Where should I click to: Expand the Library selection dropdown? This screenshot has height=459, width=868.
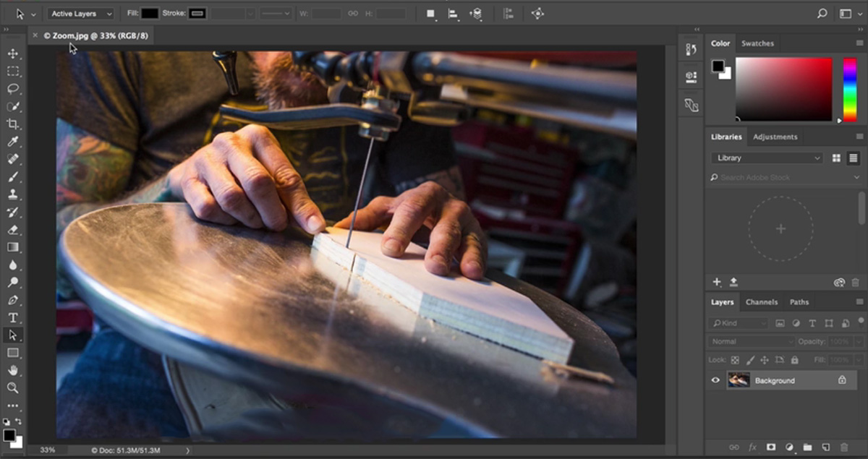[x=767, y=158]
